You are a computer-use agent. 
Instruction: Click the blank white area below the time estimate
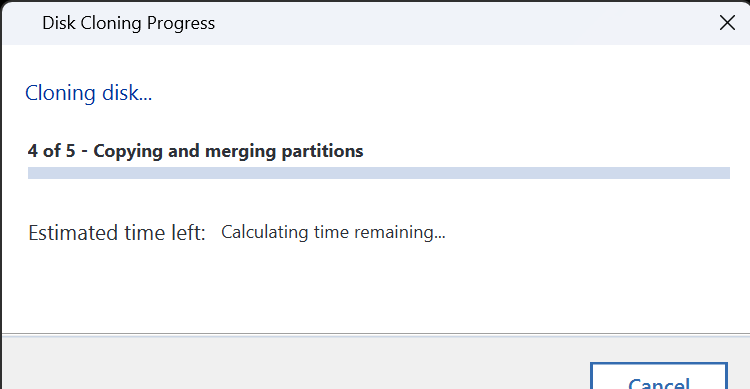pos(376,287)
